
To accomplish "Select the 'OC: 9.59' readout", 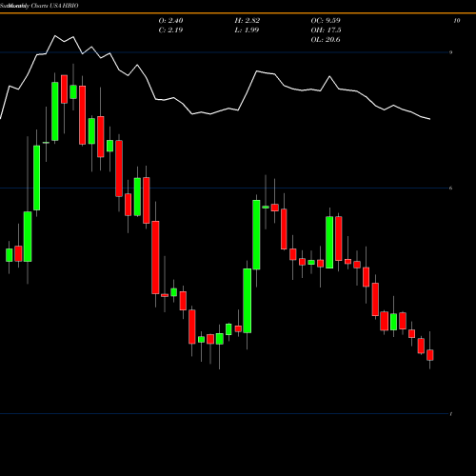I will click(x=326, y=21).
